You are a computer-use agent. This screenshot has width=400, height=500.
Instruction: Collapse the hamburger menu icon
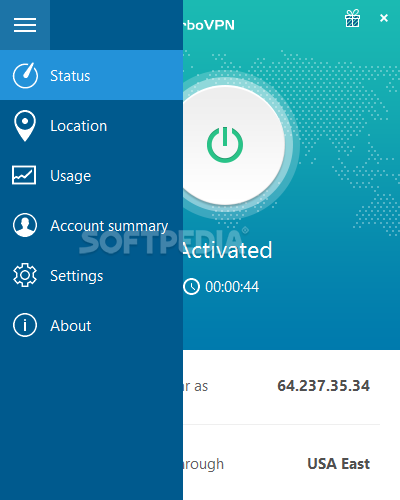tap(25, 25)
